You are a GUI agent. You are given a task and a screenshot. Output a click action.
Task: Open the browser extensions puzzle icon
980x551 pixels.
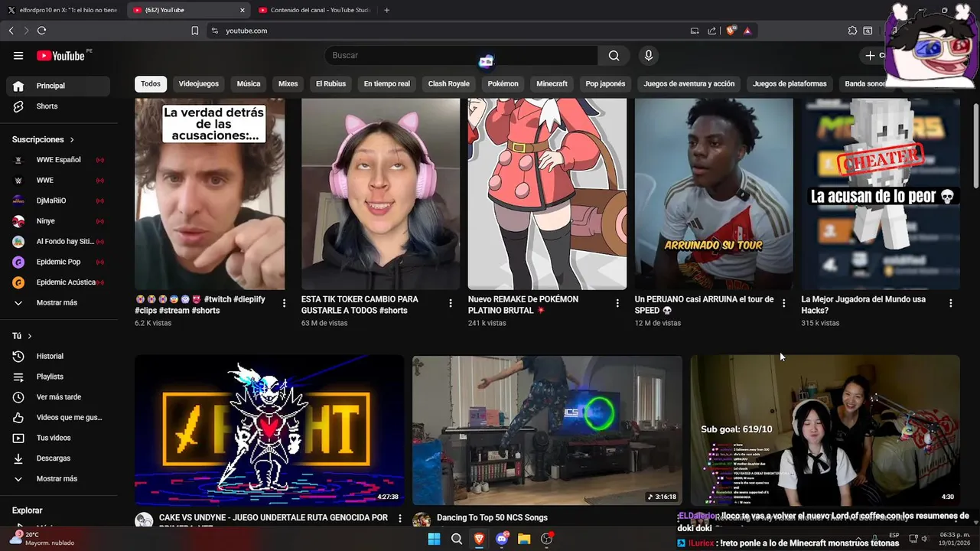tap(852, 31)
